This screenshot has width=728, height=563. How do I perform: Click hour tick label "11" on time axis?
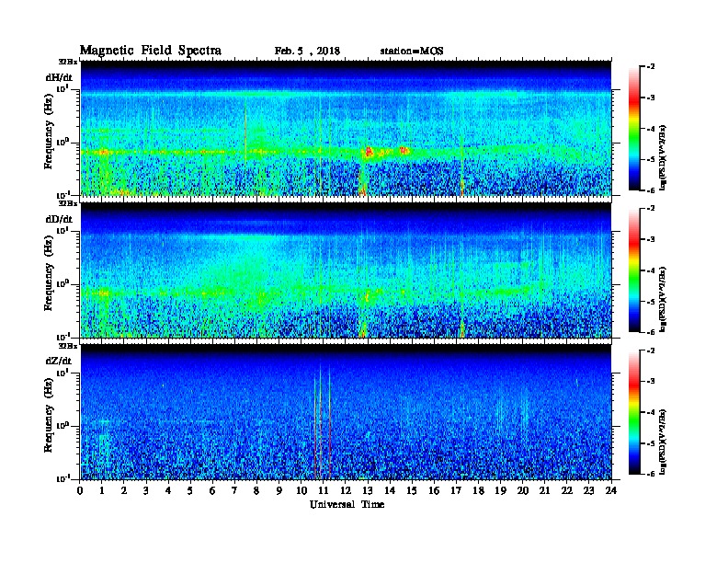[x=324, y=490]
